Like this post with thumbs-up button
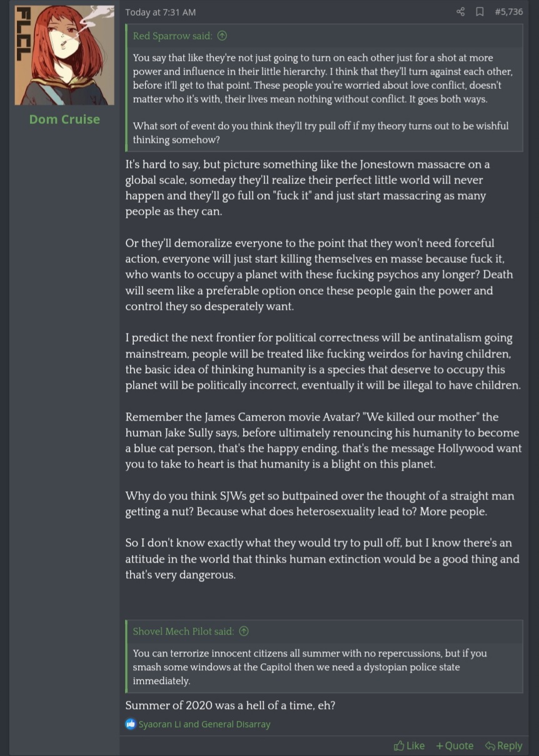Screen dimensions: 539x756 point(409,745)
